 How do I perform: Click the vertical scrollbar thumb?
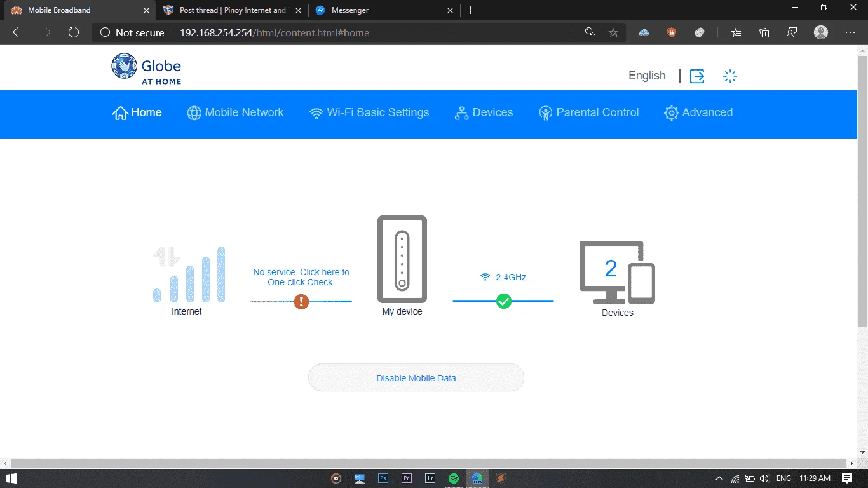click(862, 191)
